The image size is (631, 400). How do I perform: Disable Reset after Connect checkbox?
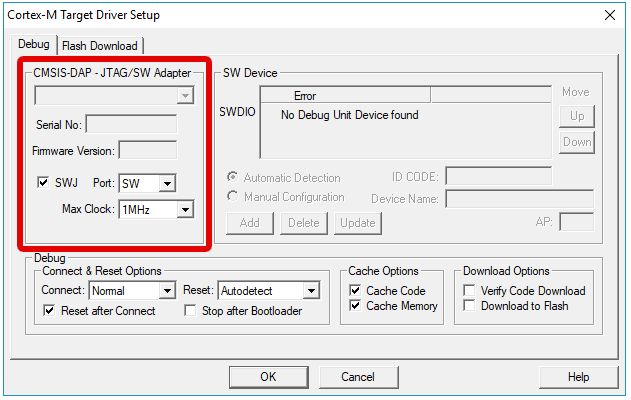pos(51,311)
